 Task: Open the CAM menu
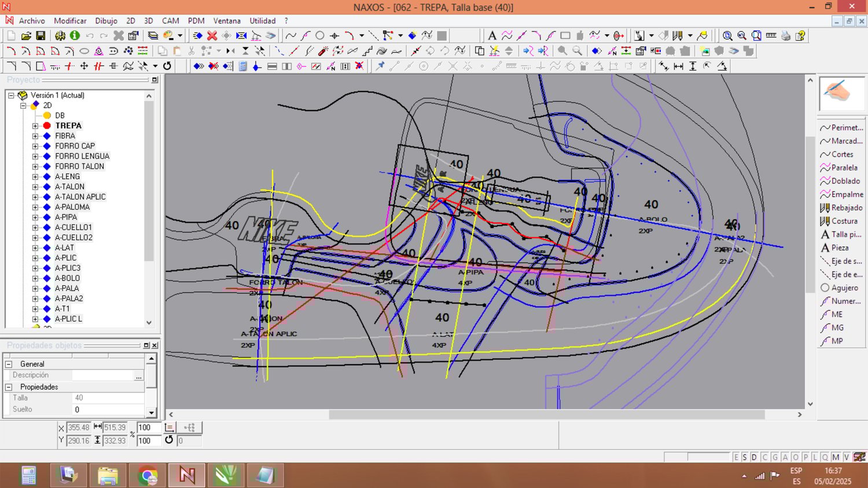coord(170,21)
